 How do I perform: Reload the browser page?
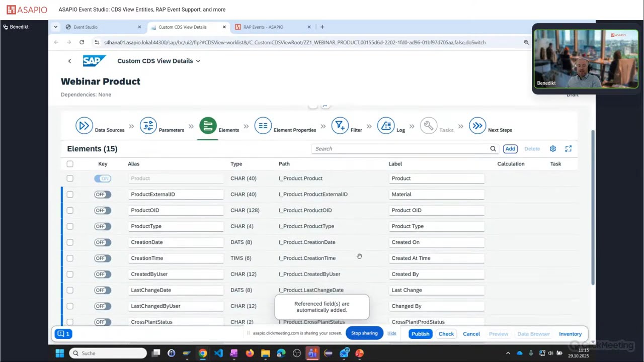[x=82, y=42]
